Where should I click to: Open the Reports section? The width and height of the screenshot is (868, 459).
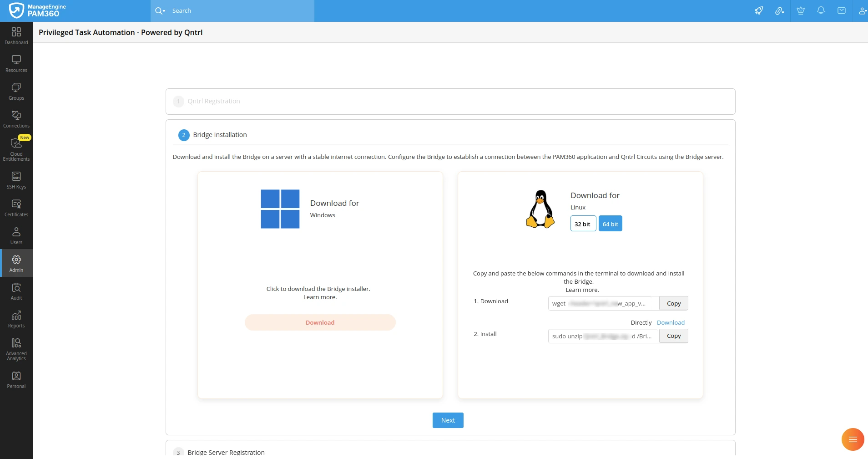[x=16, y=318]
